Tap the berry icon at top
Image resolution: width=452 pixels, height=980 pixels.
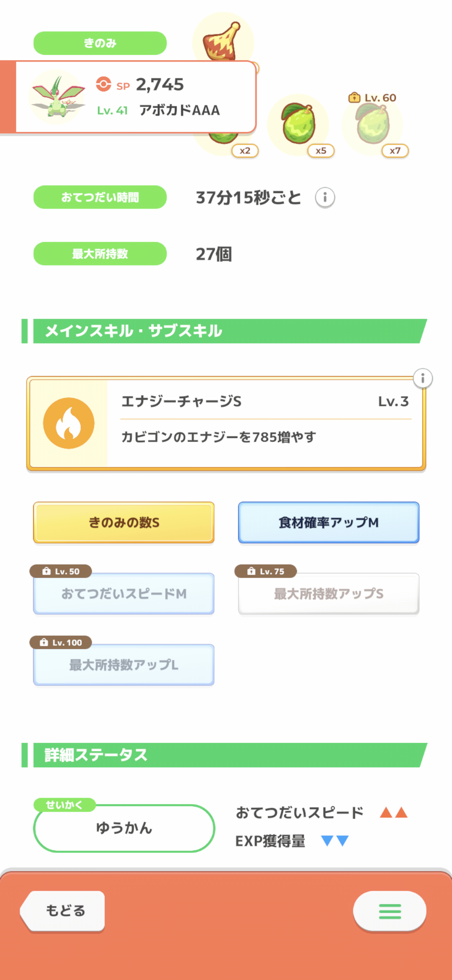click(223, 42)
